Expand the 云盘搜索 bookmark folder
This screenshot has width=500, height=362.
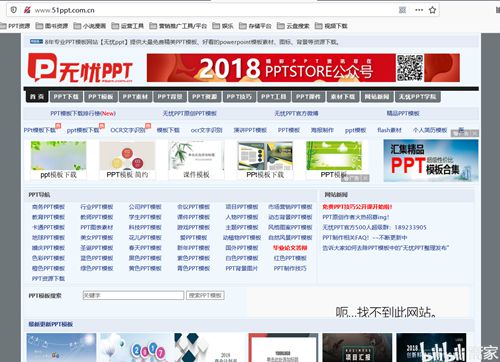point(293,26)
